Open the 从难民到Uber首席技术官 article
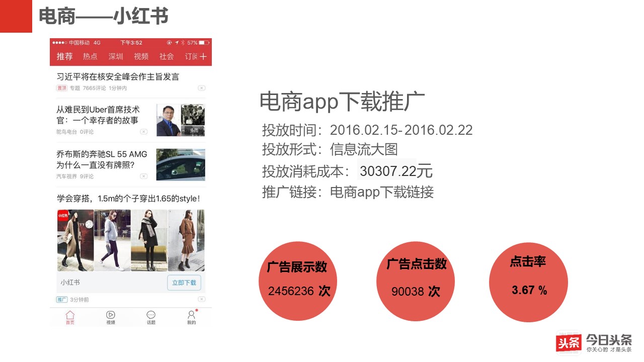Screen dimensions: 644x362 [x=98, y=115]
